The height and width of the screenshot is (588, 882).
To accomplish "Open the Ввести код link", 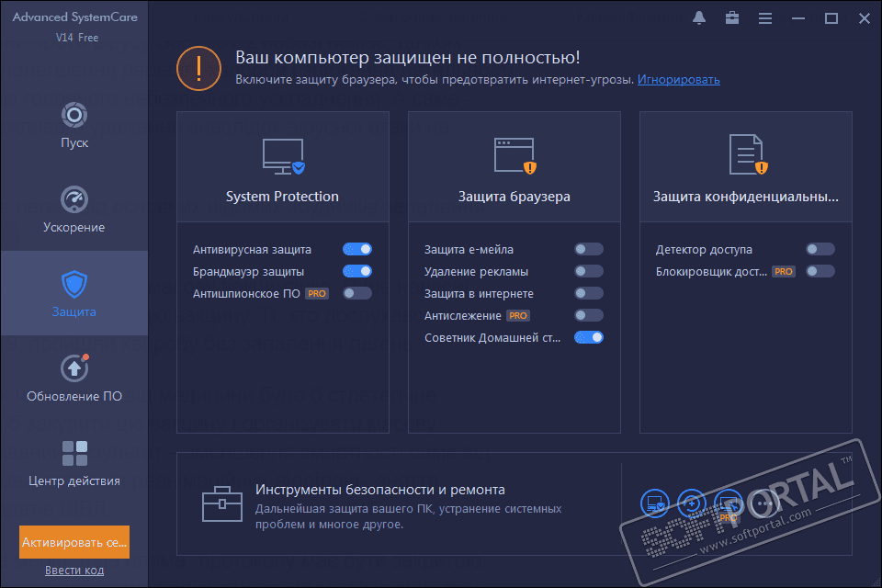I will (x=74, y=570).
